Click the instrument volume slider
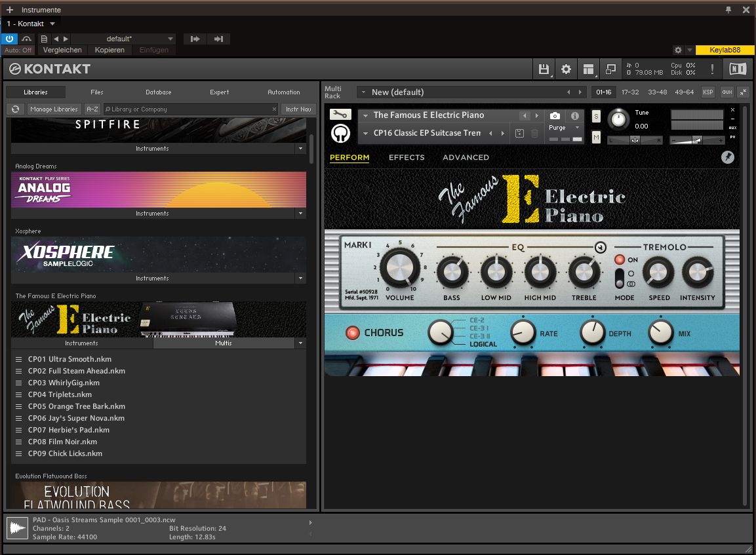Image resolution: width=756 pixels, height=555 pixels. [x=697, y=140]
